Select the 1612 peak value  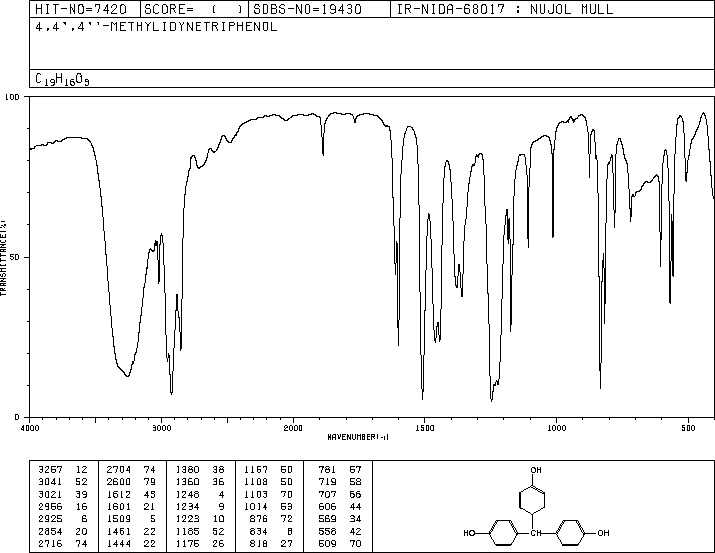(119, 494)
